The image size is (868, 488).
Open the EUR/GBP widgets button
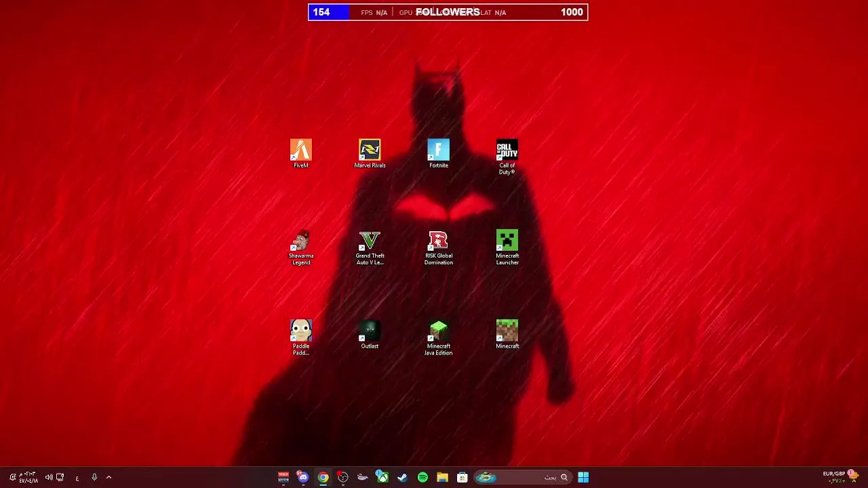point(841,476)
